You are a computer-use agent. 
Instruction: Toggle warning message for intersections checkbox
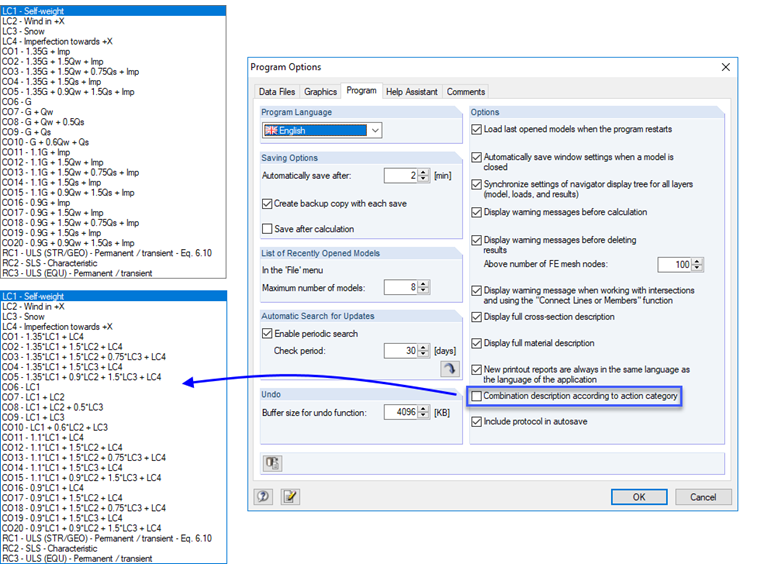(x=476, y=290)
